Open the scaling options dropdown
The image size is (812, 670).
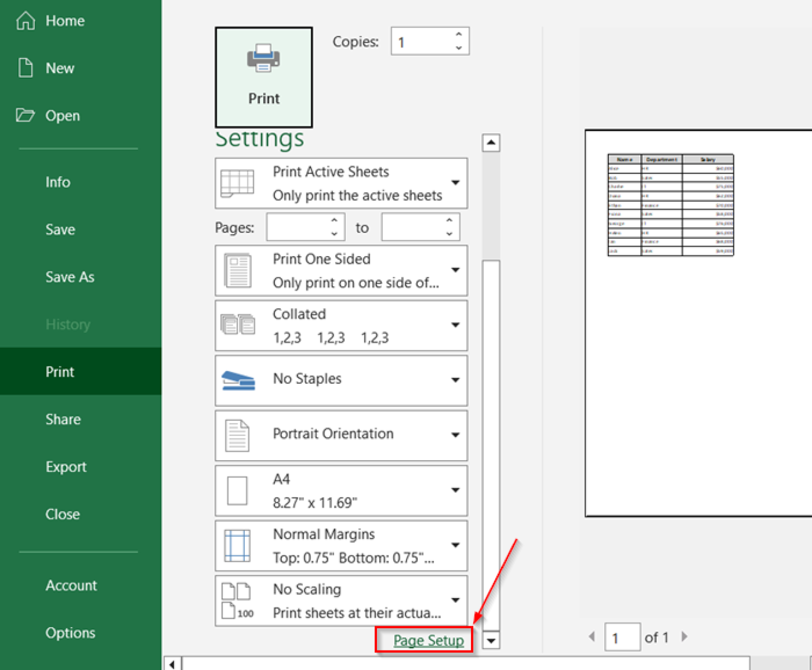455,600
